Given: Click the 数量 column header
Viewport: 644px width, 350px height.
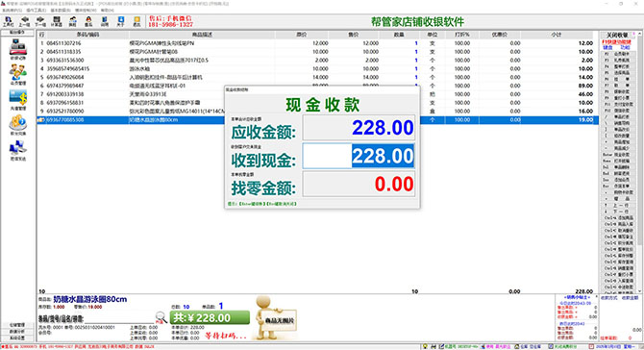Looking at the screenshot, I should click(x=399, y=35).
